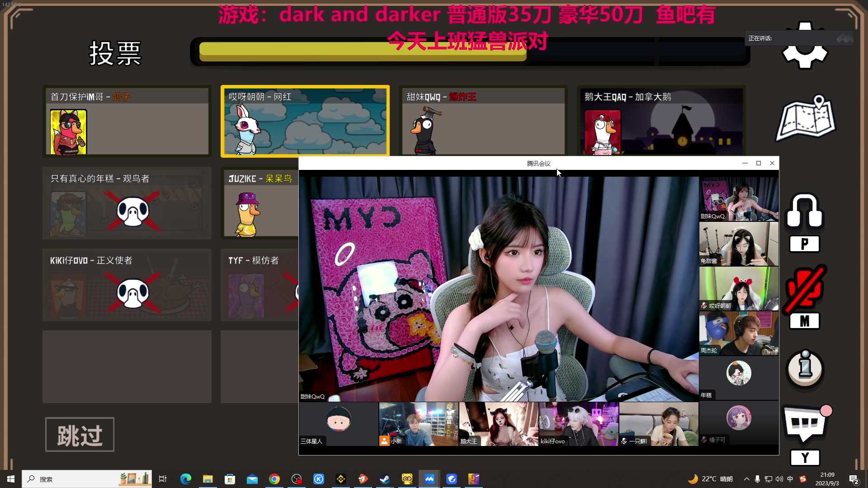The width and height of the screenshot is (868, 488).
Task: Select 年糕 avatar participant tile
Action: click(x=739, y=377)
